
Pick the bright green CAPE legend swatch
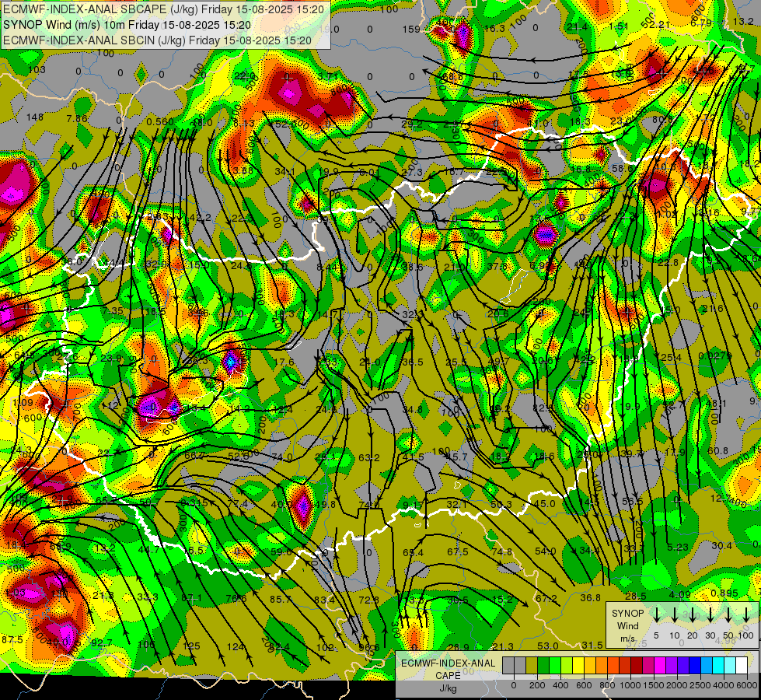[555, 665]
